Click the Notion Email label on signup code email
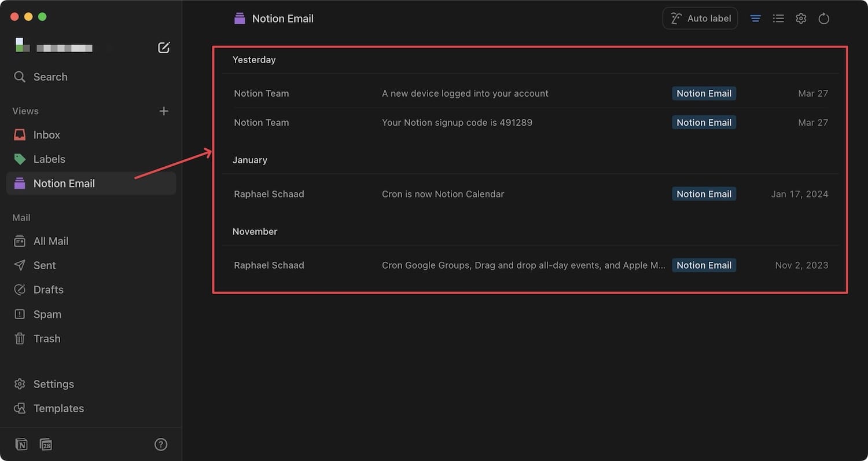The image size is (868, 461). (x=704, y=122)
